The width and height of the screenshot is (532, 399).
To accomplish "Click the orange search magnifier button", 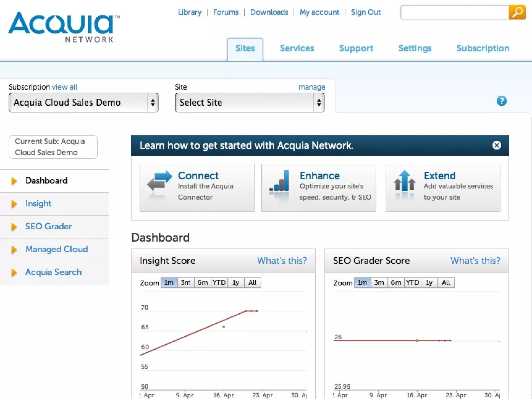I will click(x=517, y=12).
